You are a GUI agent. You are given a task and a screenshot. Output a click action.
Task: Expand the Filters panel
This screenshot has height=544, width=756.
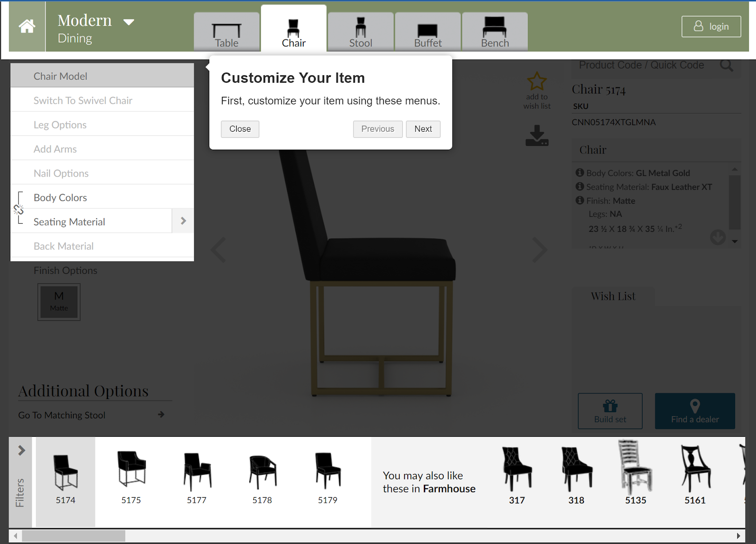coord(20,482)
